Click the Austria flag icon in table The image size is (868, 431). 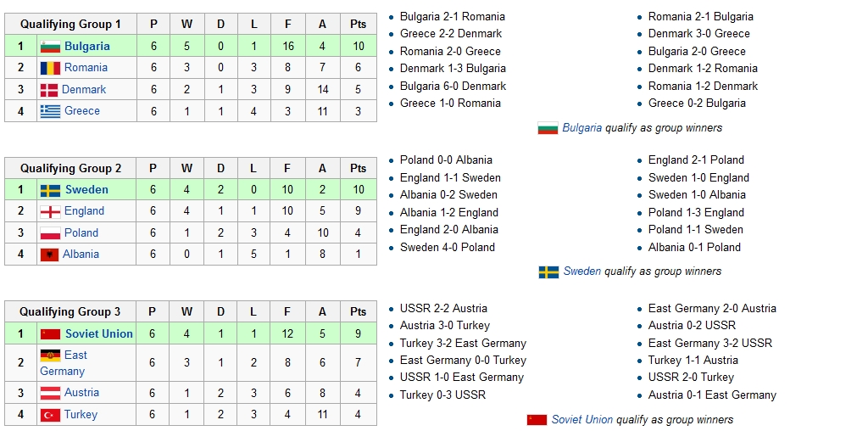tap(50, 393)
